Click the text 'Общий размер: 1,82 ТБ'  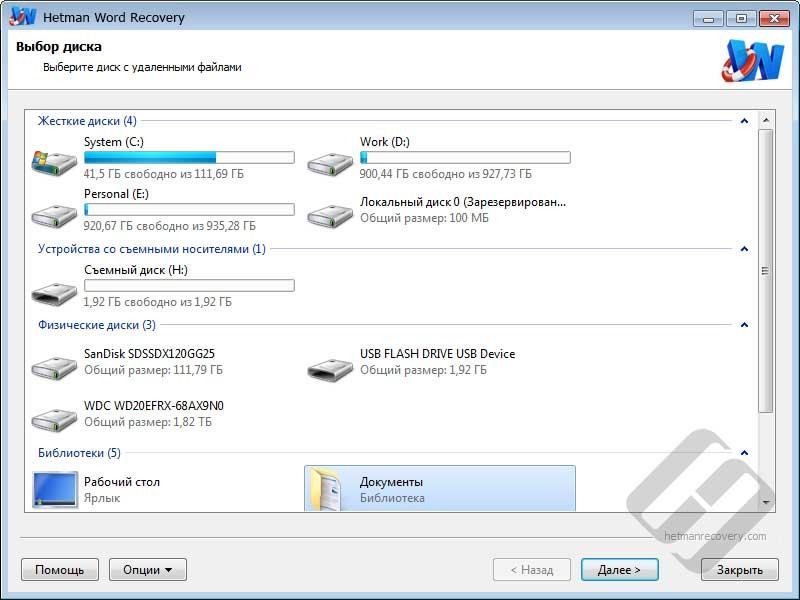[x=148, y=422]
